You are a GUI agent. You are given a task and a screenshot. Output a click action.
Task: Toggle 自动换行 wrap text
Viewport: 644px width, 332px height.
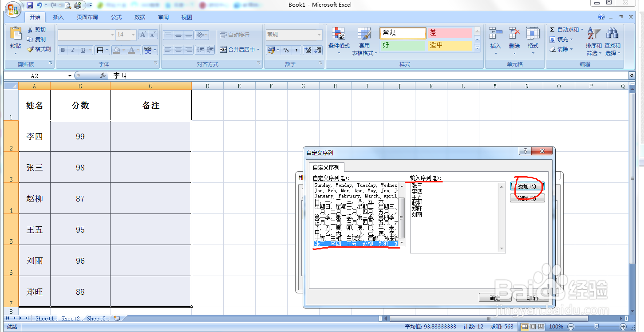[x=235, y=35]
